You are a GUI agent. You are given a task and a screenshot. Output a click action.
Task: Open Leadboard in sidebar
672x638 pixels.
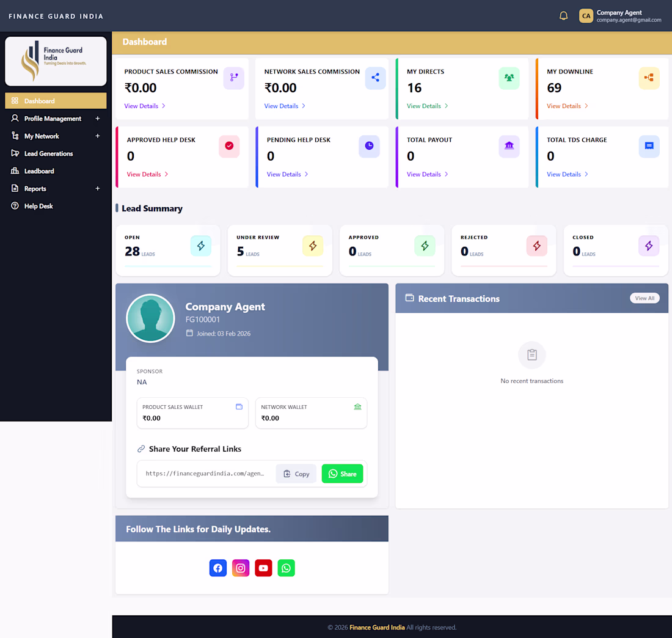coord(56,171)
